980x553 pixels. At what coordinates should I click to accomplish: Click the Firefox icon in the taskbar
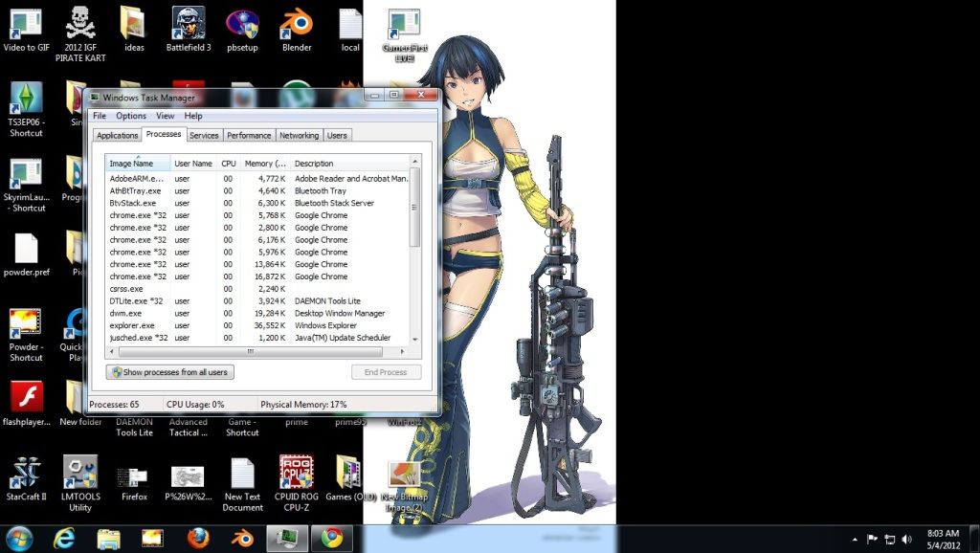tap(198, 538)
